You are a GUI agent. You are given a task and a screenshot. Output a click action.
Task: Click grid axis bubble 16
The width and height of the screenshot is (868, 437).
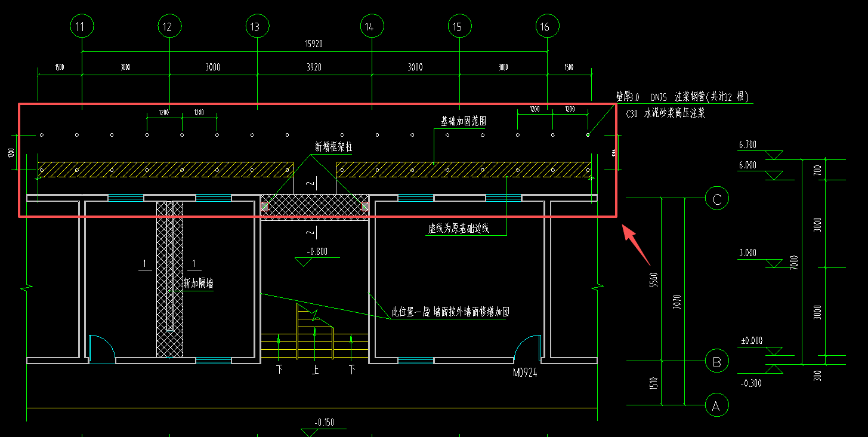pyautogui.click(x=545, y=27)
